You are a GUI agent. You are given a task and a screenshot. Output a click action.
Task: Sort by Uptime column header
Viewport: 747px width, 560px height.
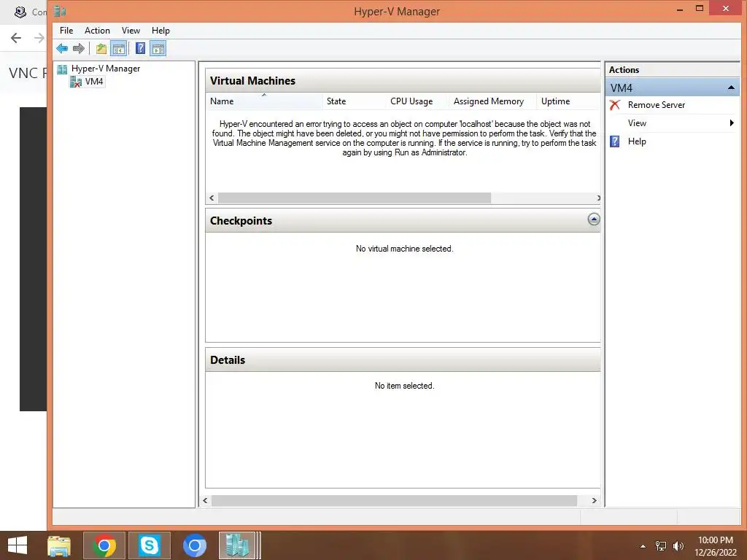[x=568, y=101]
